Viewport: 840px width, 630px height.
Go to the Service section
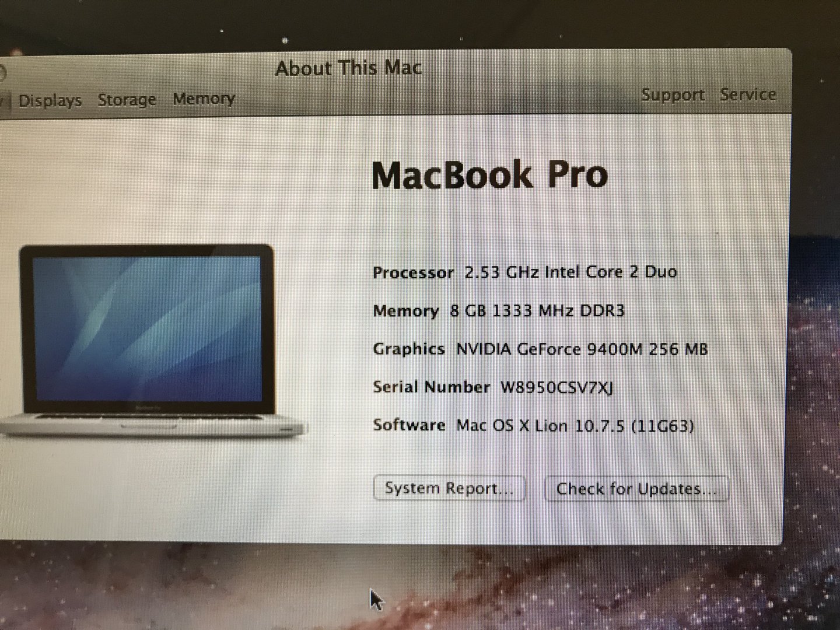pos(747,94)
